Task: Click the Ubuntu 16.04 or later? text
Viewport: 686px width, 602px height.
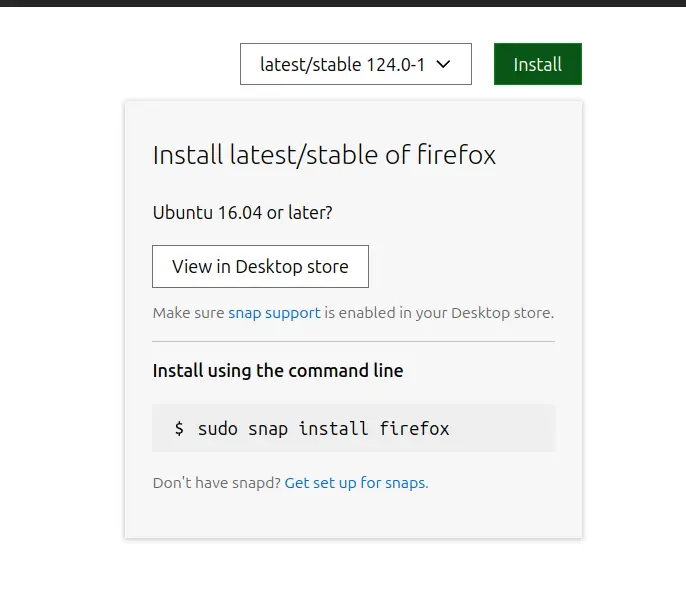Action: coord(242,212)
